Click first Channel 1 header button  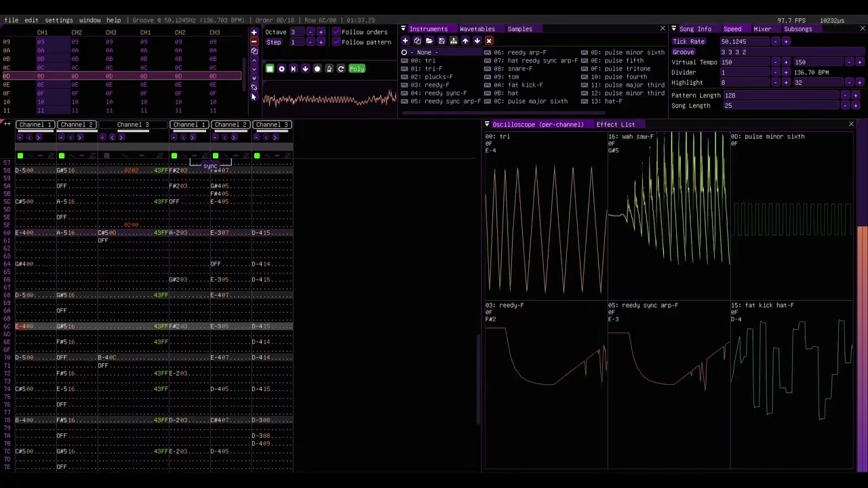point(35,125)
